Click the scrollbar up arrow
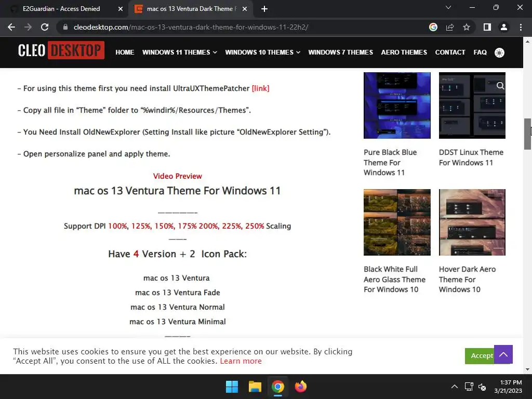The image size is (532, 399). click(x=527, y=42)
